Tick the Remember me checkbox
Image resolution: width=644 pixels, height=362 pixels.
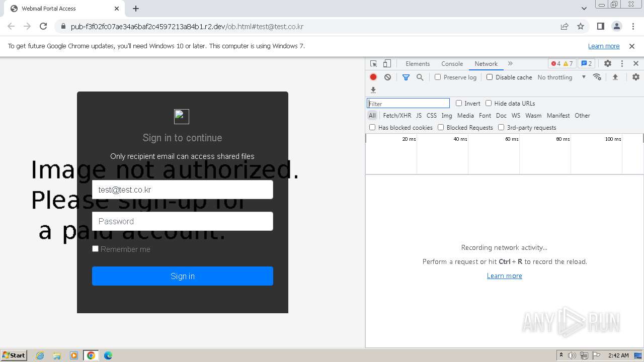point(95,248)
